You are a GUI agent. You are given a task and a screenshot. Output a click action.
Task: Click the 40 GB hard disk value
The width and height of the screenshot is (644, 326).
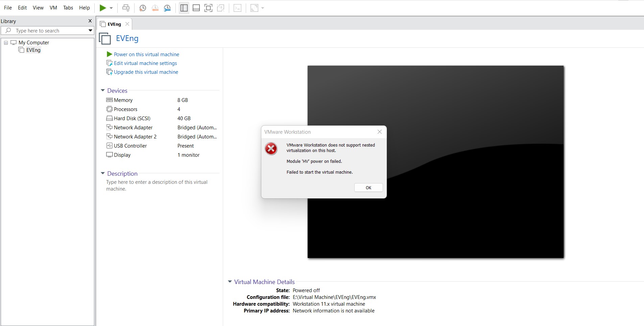pyautogui.click(x=184, y=118)
